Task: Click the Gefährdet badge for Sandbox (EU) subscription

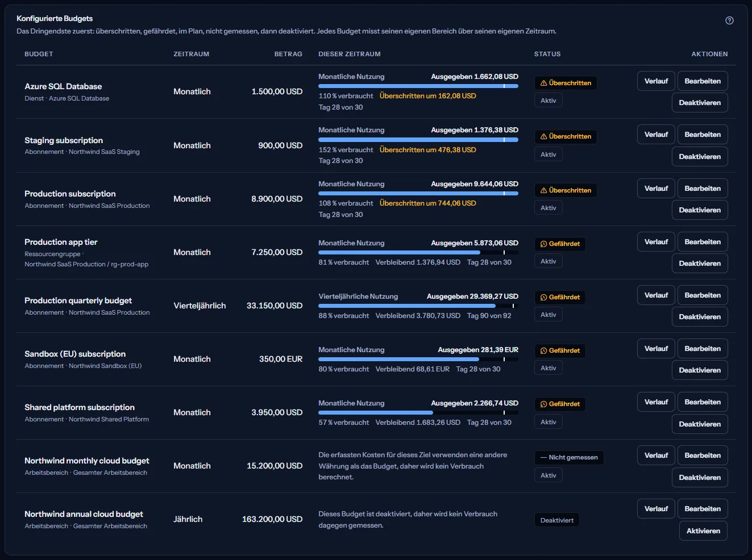Action: 560,350
